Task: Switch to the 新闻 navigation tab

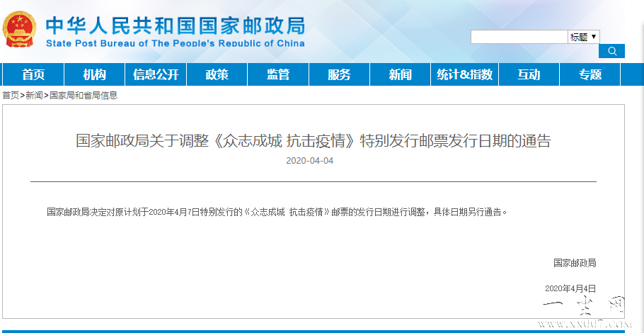Action: (400, 74)
